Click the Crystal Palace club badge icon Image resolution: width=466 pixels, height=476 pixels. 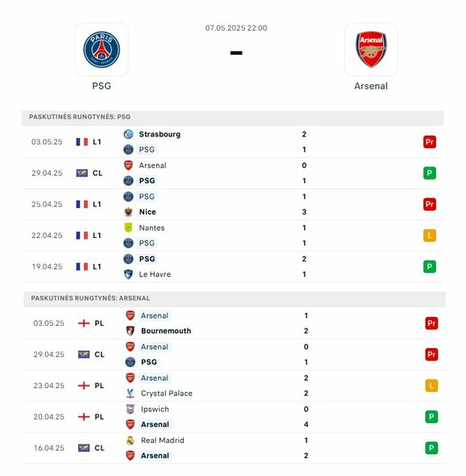pos(130,393)
